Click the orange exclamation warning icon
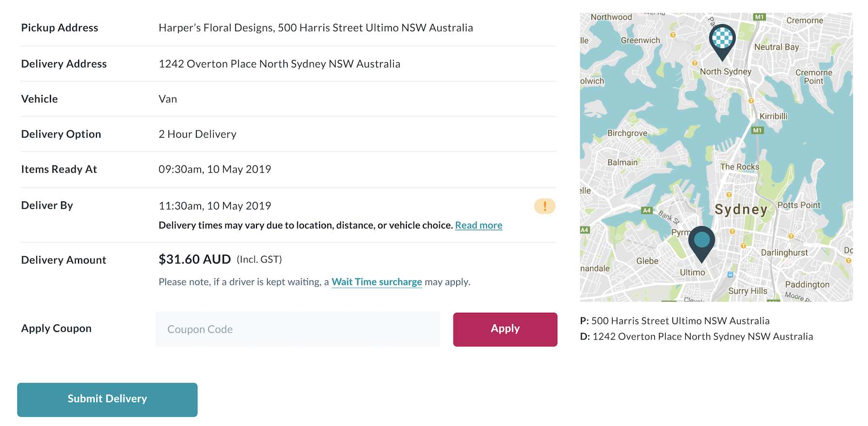The image size is (868, 426). point(545,206)
